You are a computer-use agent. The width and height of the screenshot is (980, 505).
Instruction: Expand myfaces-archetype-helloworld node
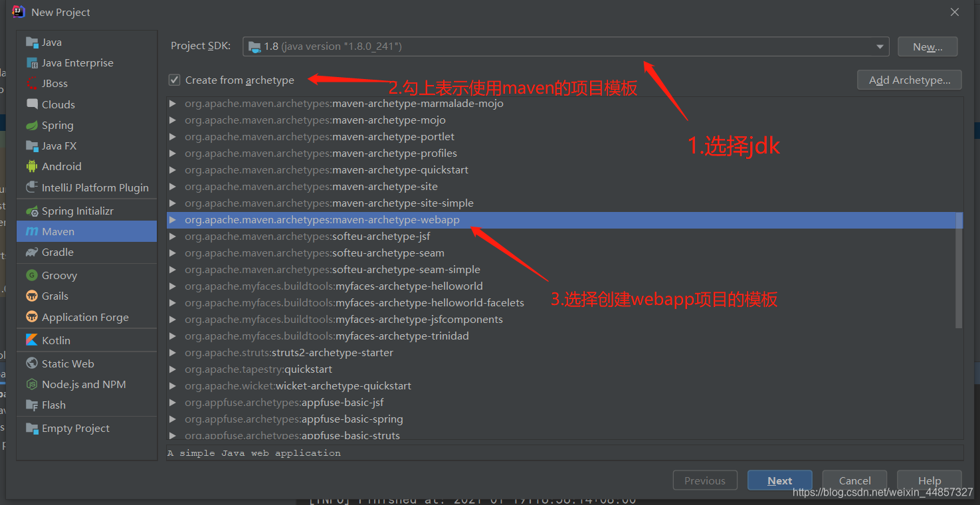(173, 286)
